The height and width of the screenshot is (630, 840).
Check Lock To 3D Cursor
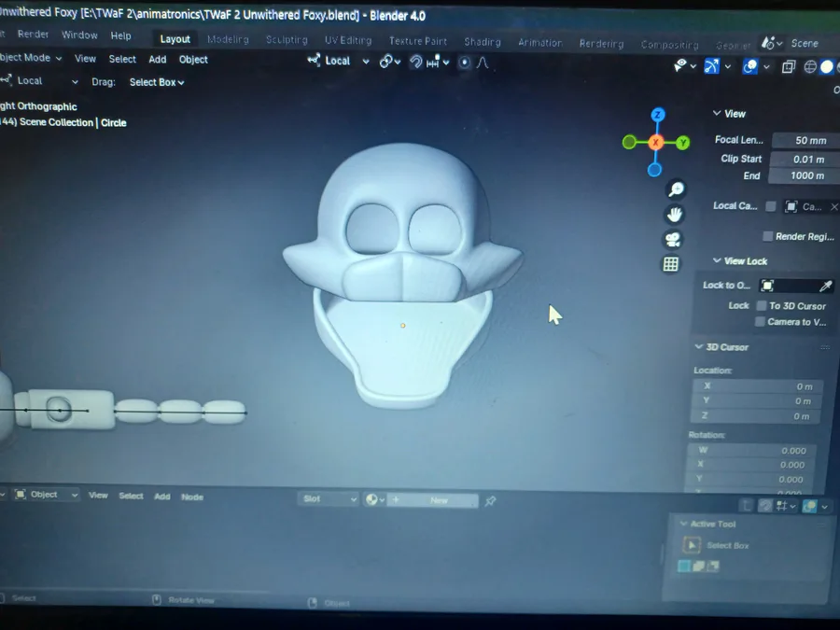762,306
